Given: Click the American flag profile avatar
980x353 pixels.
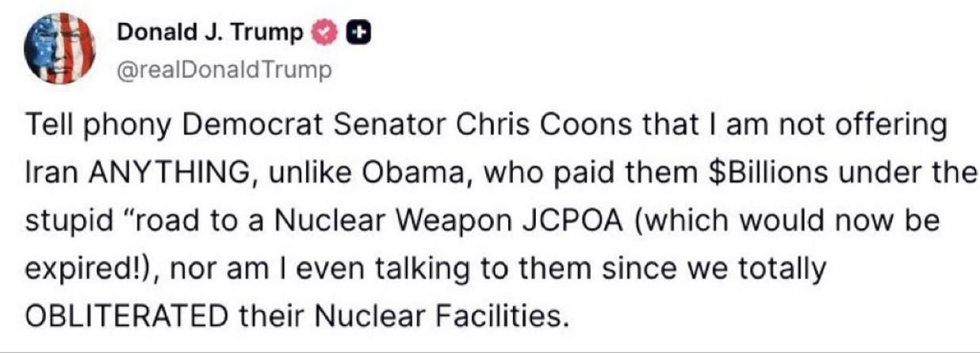Looking at the screenshot, I should click(59, 49).
